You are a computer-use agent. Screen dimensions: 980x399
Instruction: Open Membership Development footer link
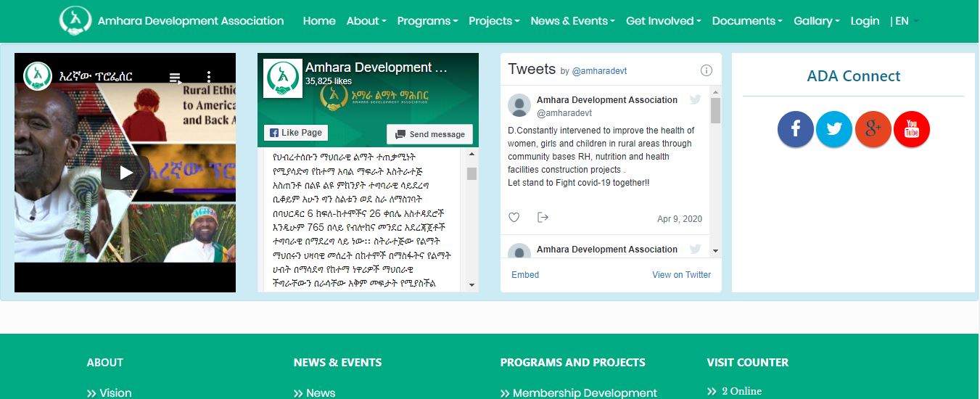pyautogui.click(x=585, y=392)
